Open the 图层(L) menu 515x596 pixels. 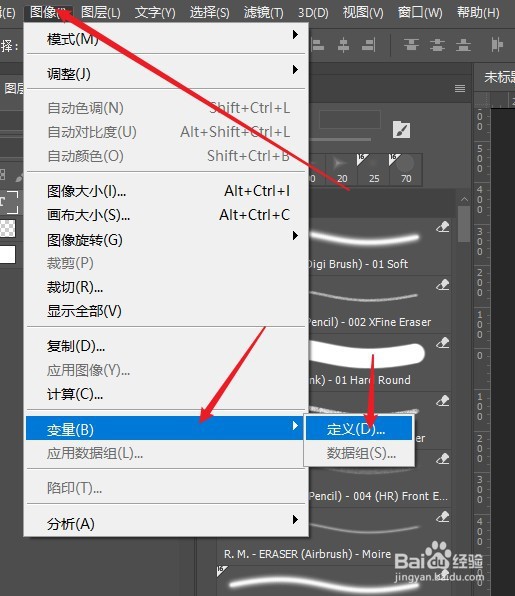[101, 13]
